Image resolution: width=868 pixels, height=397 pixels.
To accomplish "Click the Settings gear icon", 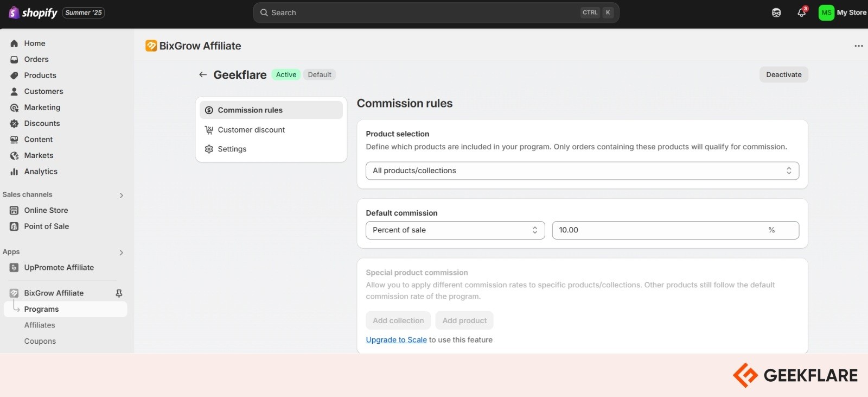I will coord(209,149).
